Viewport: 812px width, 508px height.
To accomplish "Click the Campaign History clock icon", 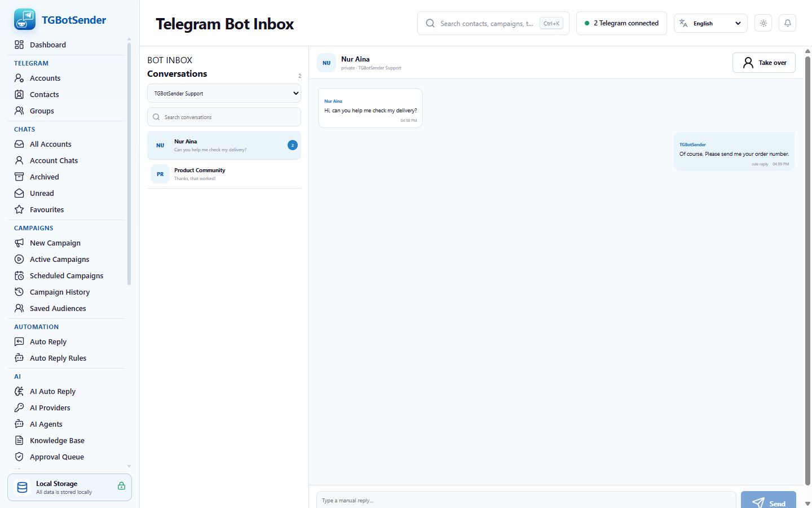I will click(19, 292).
